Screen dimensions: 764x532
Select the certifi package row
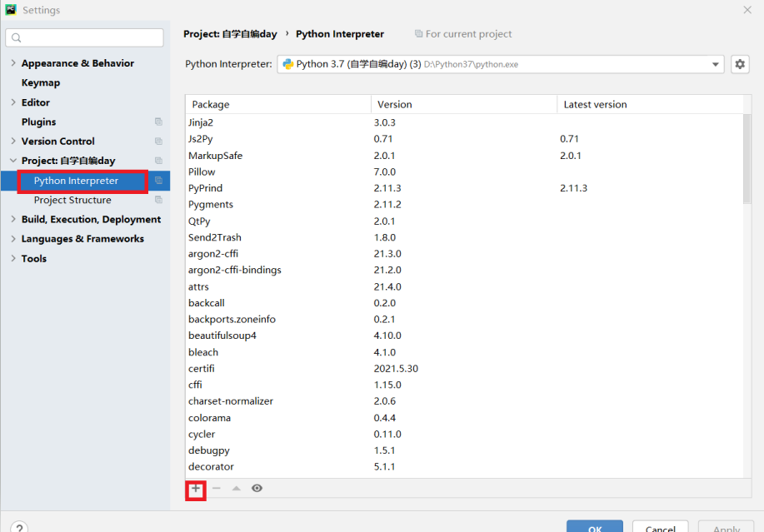464,369
